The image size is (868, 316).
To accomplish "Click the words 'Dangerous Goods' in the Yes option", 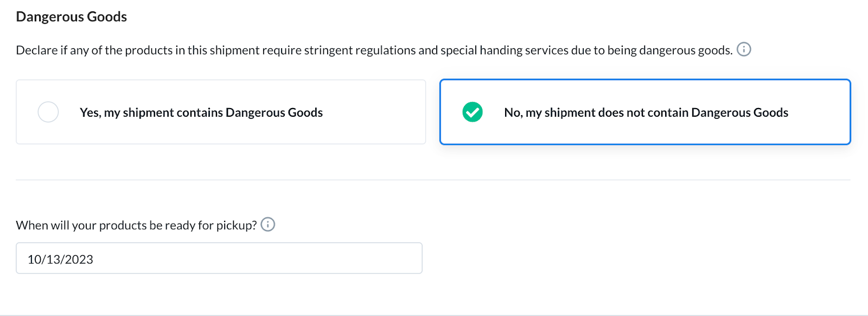I will [x=274, y=112].
